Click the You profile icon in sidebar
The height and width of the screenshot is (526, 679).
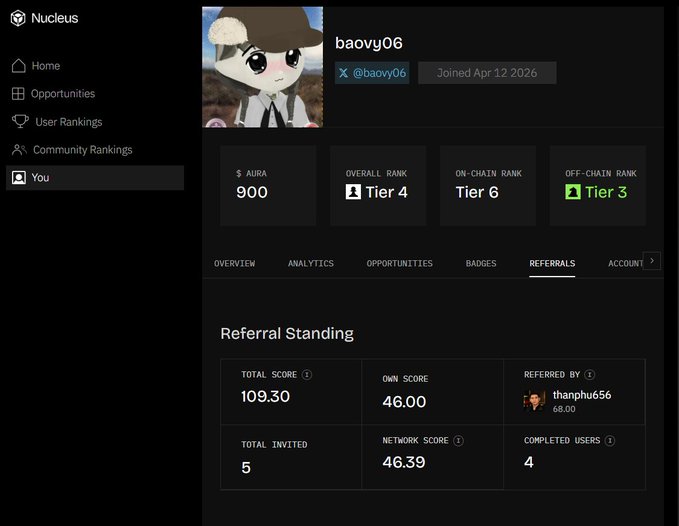[x=19, y=177]
